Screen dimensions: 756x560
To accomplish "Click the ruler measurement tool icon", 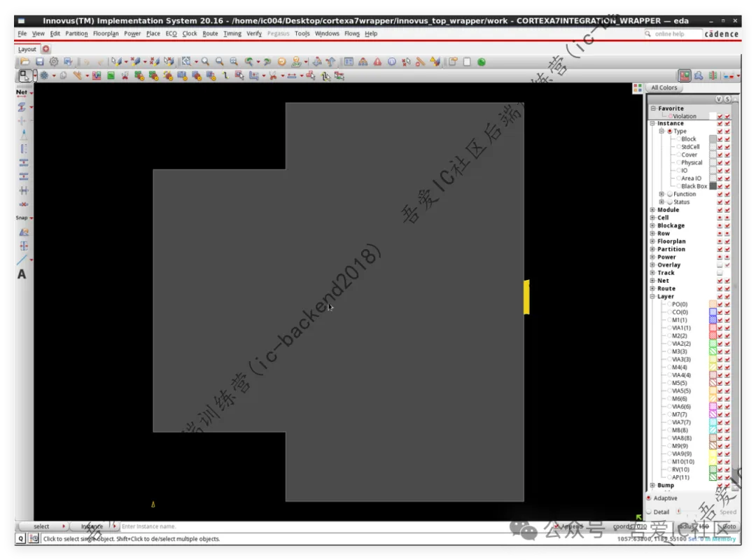I will pyautogui.click(x=77, y=76).
